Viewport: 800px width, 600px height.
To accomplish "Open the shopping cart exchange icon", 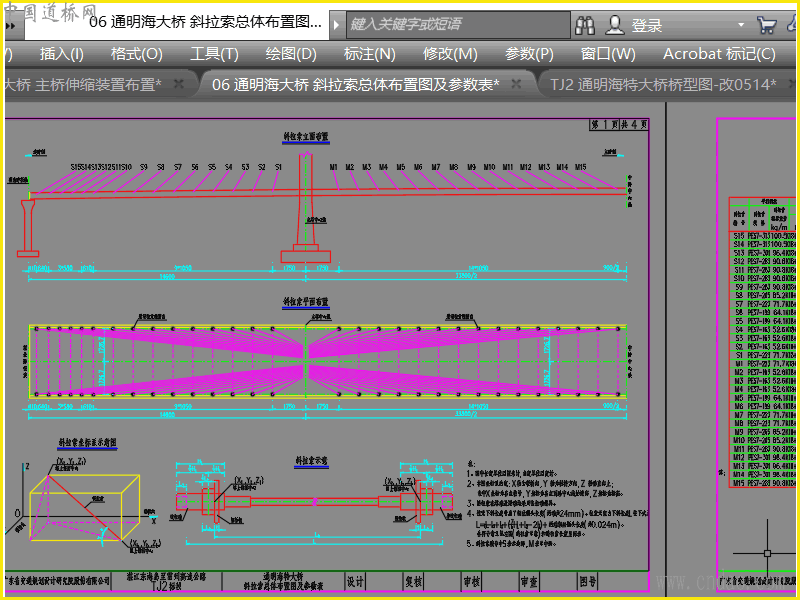I will pos(766,24).
